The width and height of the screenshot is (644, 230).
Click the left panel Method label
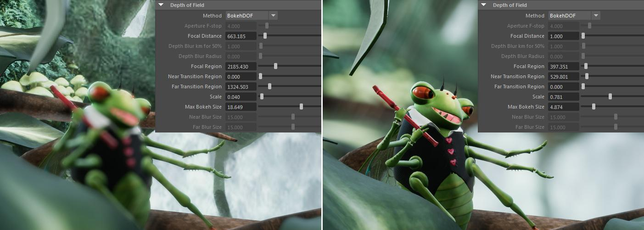pos(213,16)
